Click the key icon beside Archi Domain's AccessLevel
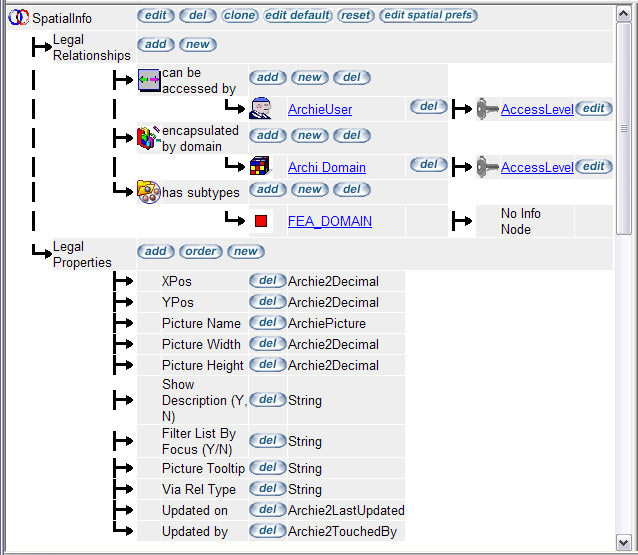 [487, 167]
